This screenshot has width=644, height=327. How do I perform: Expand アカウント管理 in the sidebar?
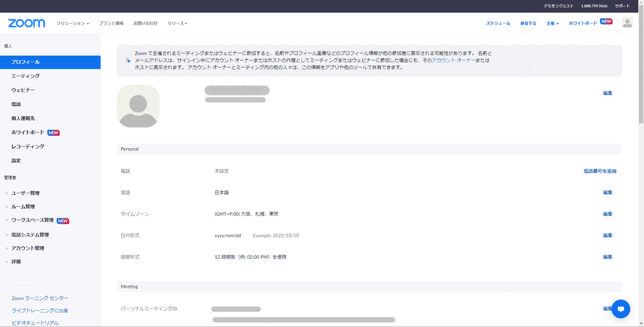pyautogui.click(x=27, y=248)
